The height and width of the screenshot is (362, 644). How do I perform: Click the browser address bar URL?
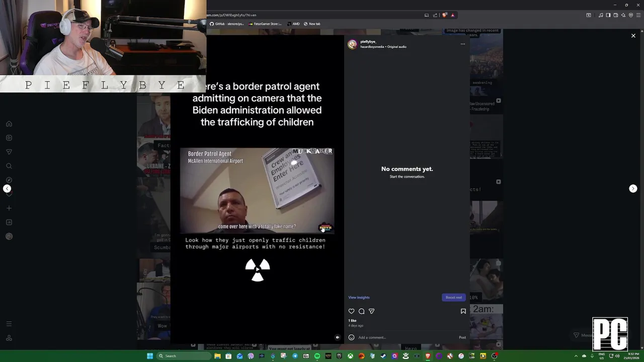(x=231, y=15)
